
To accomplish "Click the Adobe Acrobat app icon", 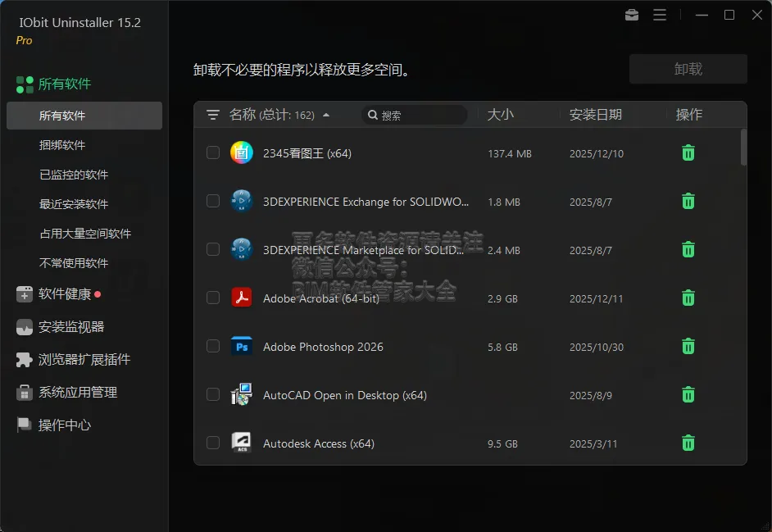I will pos(242,298).
